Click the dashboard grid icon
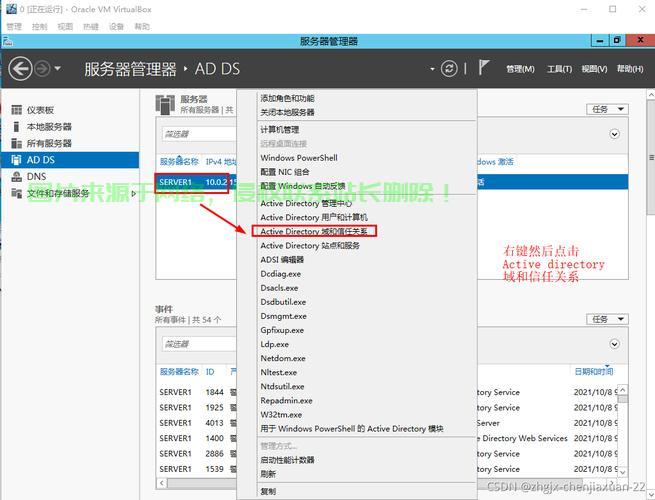Screen dimensions: 655x500 pyautogui.click(x=16, y=110)
